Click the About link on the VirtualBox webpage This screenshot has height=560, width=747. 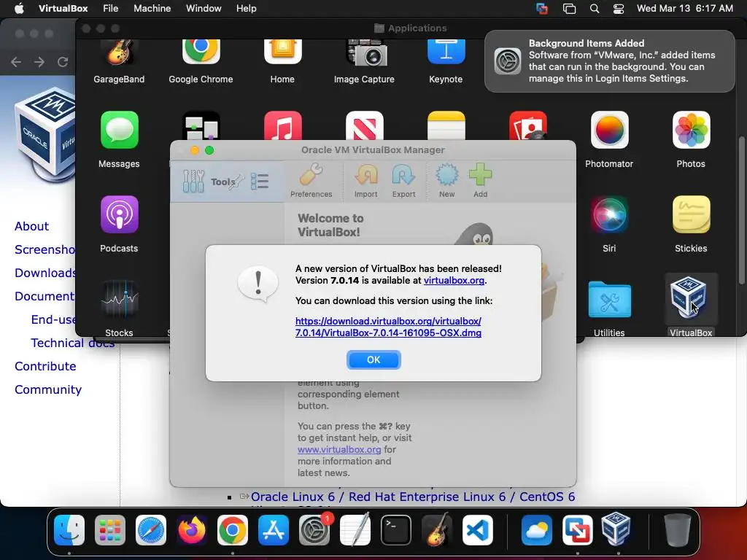[x=31, y=226]
